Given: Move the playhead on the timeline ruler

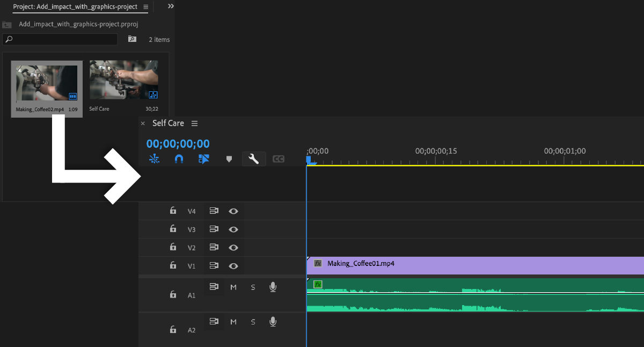Looking at the screenshot, I should coord(429,151).
